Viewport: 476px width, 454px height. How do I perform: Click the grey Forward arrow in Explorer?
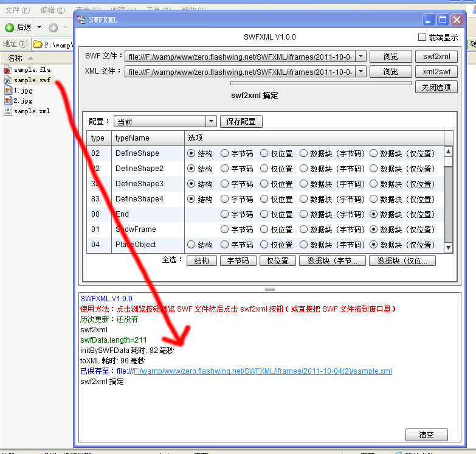(x=53, y=27)
